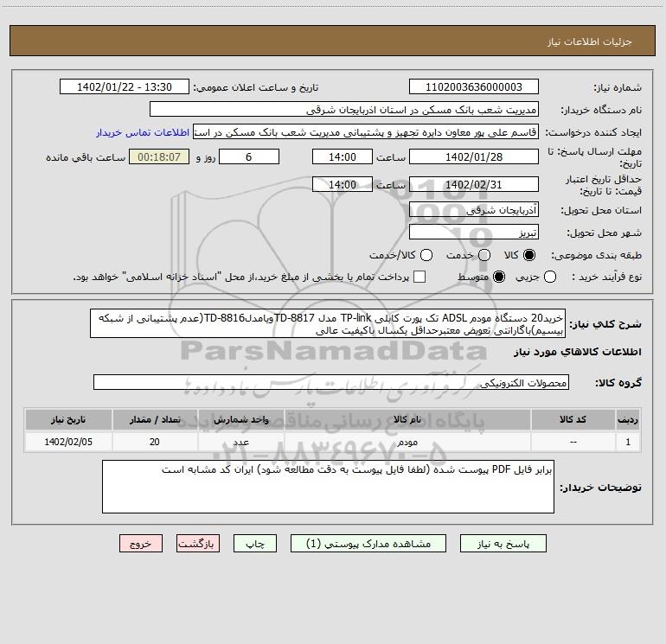Select the کالا radio button

click(x=529, y=255)
